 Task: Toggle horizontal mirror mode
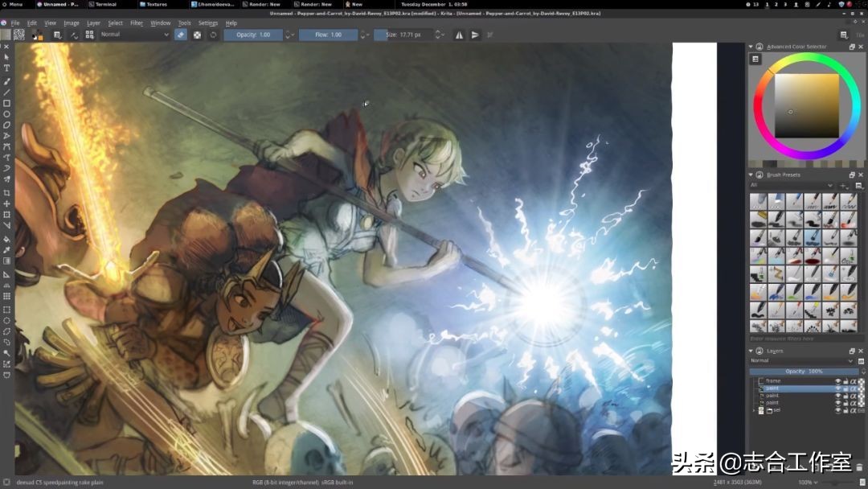(x=459, y=35)
